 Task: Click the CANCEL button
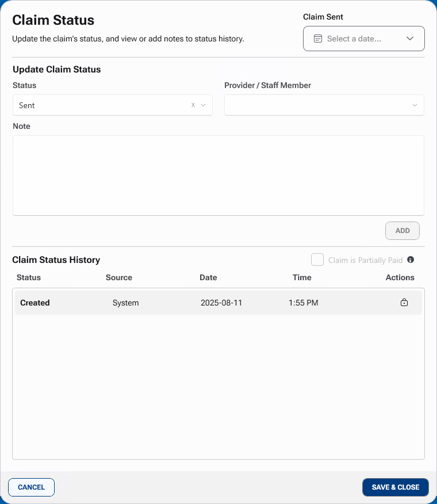[x=31, y=487]
